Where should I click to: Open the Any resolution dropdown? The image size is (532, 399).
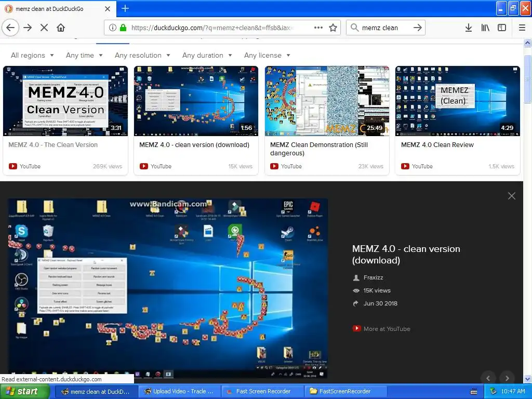[x=142, y=55]
